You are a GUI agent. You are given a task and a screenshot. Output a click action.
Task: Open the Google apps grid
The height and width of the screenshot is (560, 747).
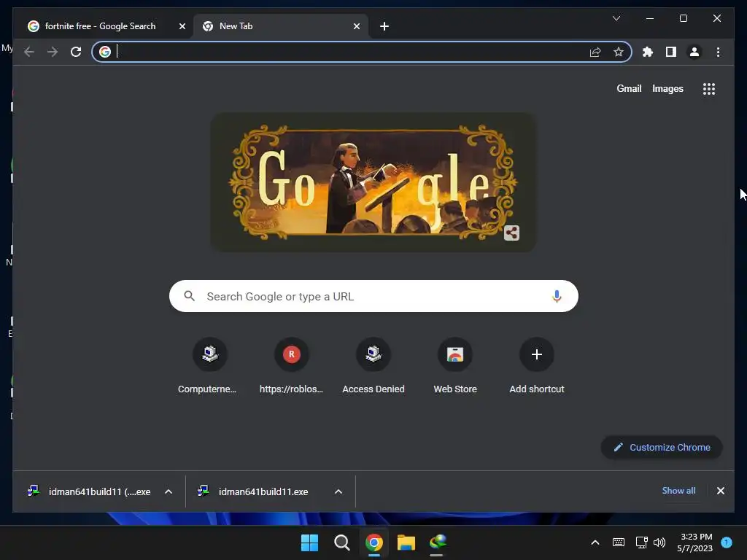709,88
